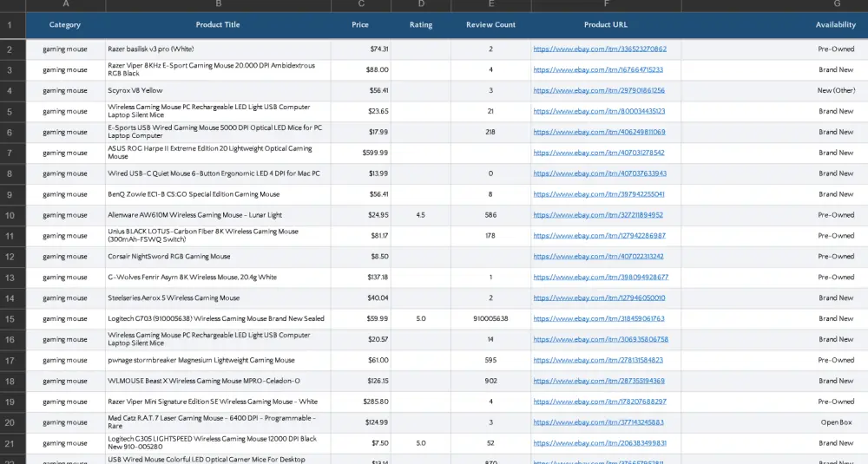Click the $74.31 price cell
Screen dimensions: 868x464
[361, 49]
